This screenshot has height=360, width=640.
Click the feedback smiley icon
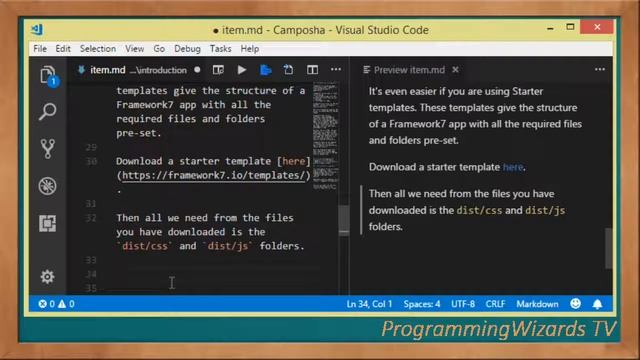[x=576, y=303]
